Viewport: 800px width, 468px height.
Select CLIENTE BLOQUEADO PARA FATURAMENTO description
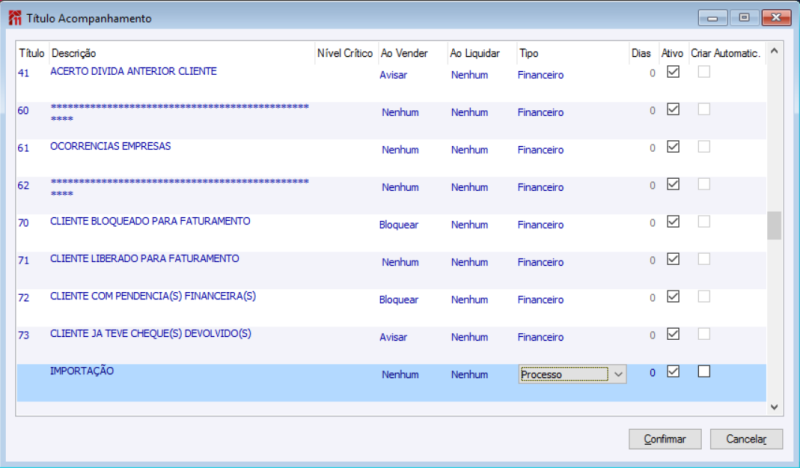pos(150,221)
